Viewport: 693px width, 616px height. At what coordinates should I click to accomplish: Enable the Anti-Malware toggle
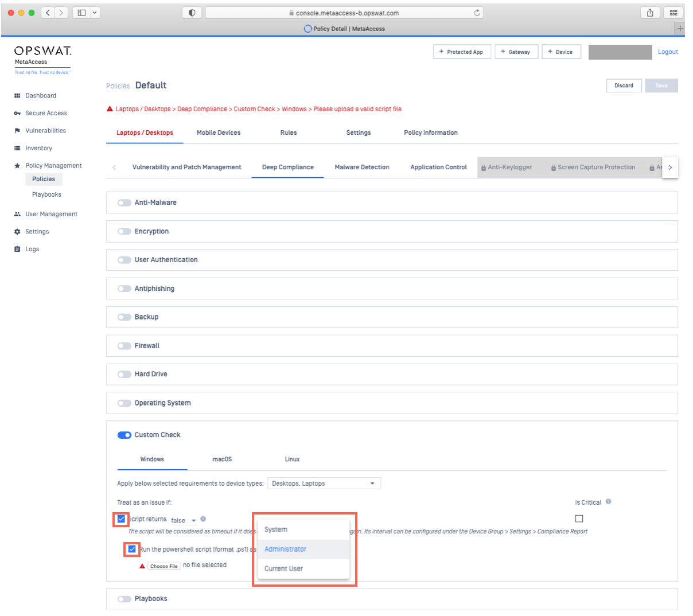tap(124, 202)
